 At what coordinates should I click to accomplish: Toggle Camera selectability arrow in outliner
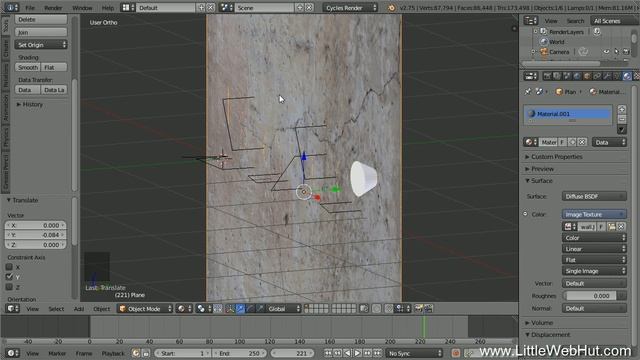tap(616, 52)
